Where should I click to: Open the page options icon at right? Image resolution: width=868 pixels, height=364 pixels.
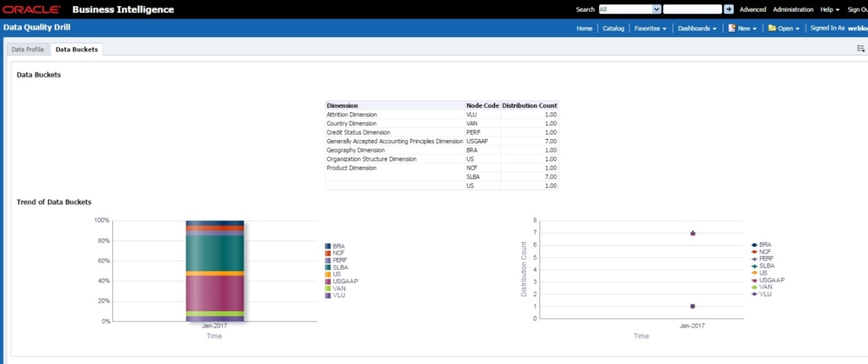coord(860,49)
